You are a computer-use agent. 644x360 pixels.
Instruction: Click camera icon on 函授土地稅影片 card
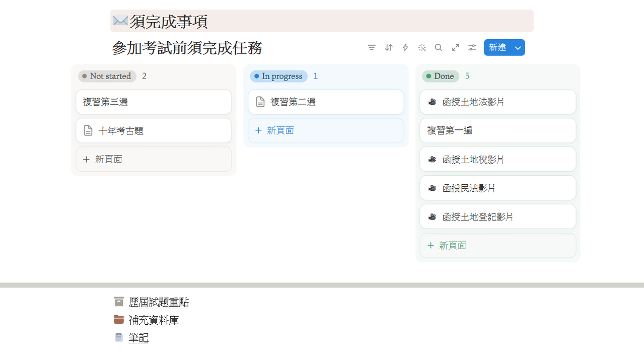point(432,160)
